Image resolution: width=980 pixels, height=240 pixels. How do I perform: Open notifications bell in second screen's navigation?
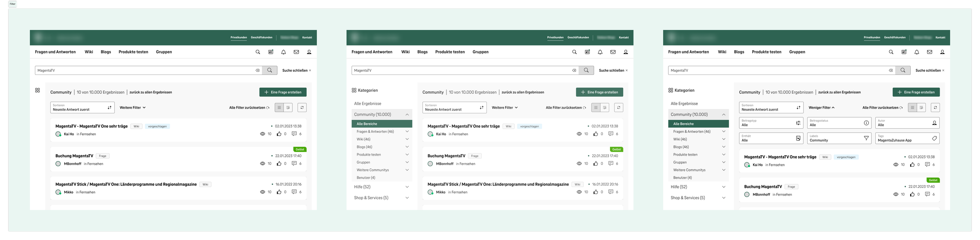point(600,52)
